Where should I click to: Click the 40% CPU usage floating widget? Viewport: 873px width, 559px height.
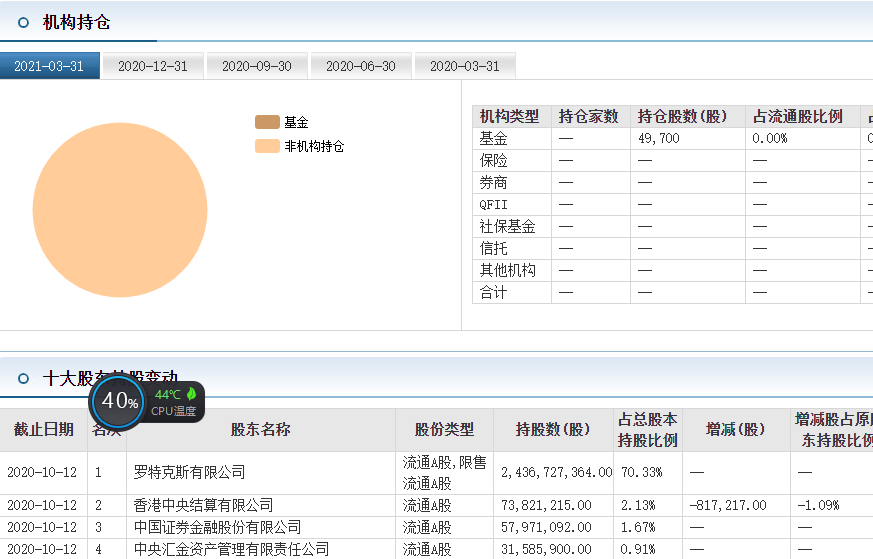pyautogui.click(x=119, y=401)
